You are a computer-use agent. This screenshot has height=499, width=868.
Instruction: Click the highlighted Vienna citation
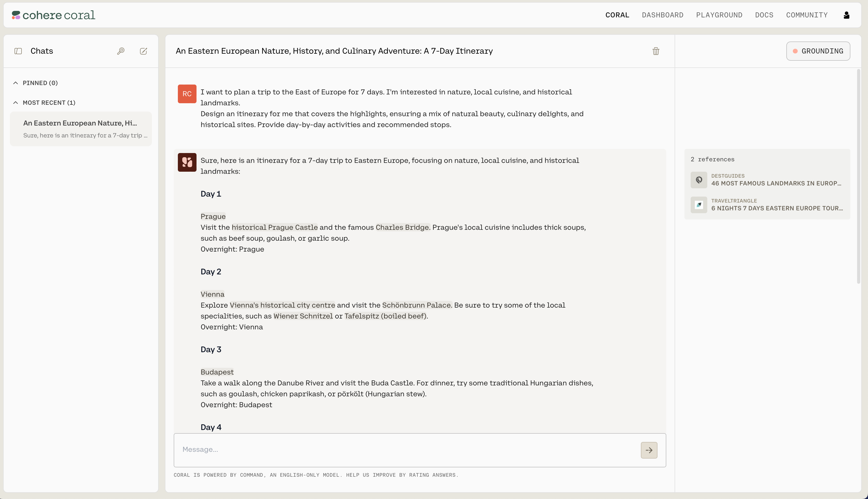(212, 294)
